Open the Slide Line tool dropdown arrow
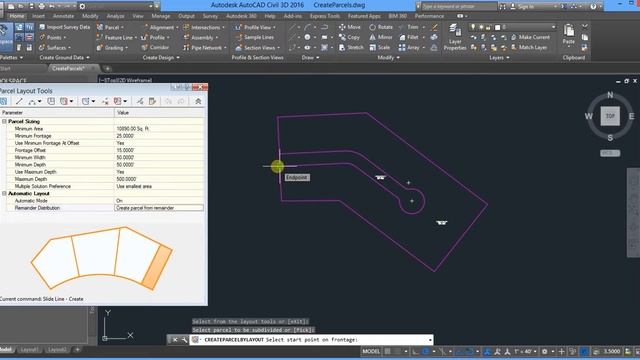 click(71, 101)
